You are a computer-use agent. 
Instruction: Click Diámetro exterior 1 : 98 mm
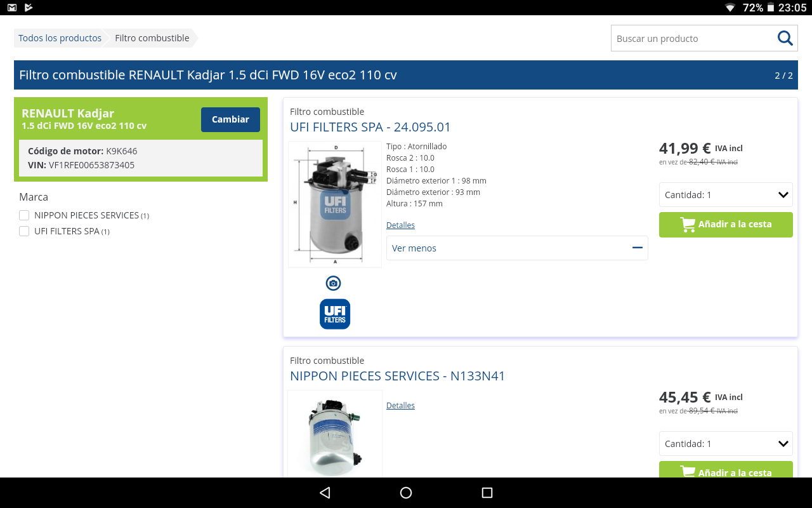[436, 181]
